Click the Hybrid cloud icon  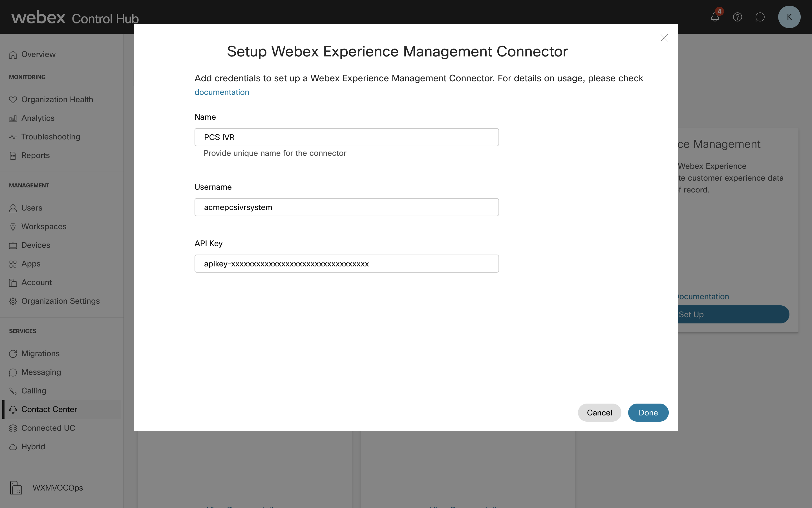(13, 447)
